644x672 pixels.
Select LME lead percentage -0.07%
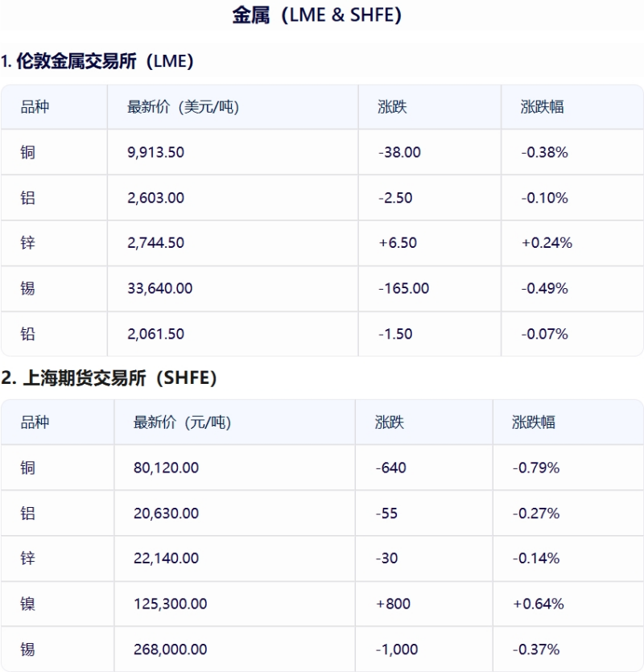point(544,334)
